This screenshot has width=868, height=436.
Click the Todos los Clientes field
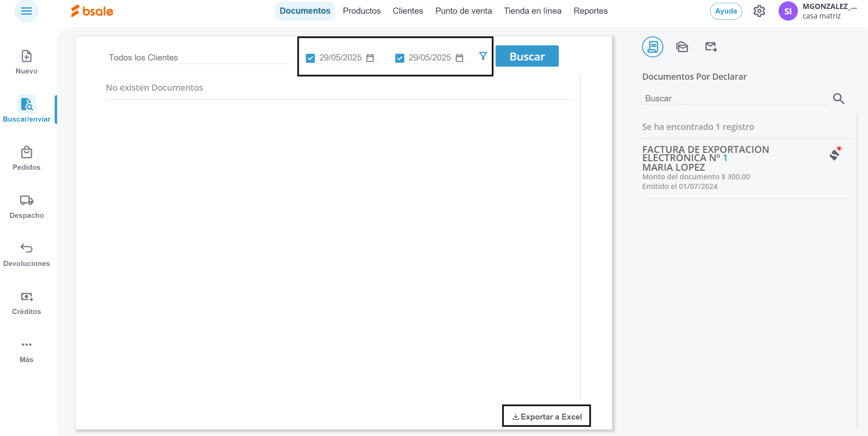pos(197,58)
